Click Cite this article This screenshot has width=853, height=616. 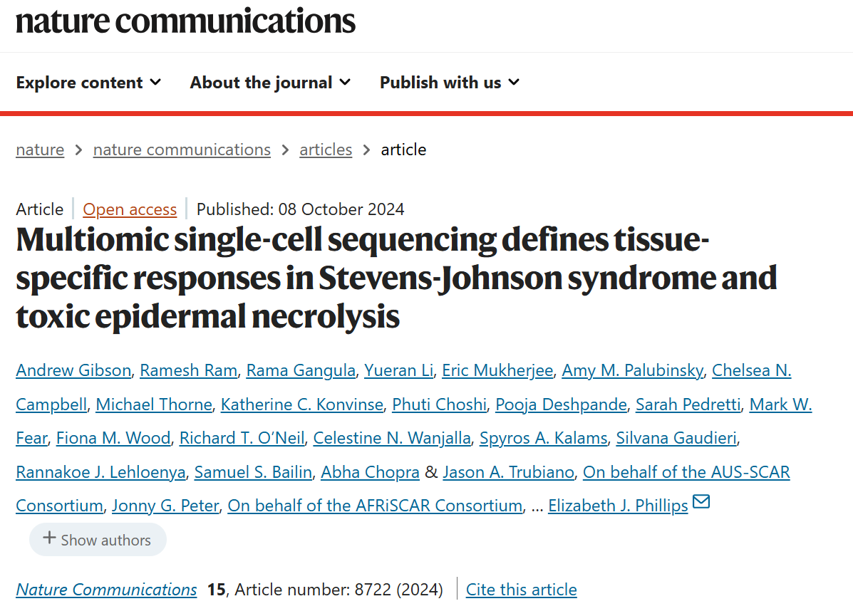click(521, 590)
